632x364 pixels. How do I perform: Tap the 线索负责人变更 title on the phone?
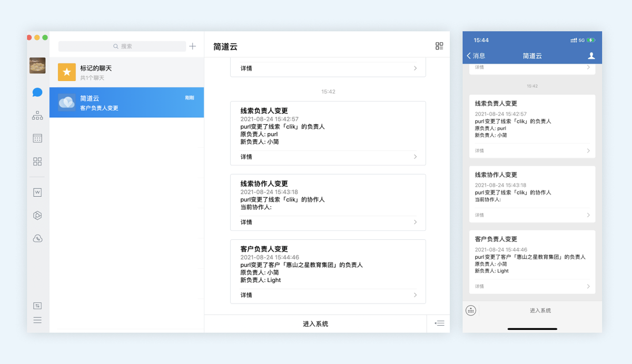[x=496, y=104]
